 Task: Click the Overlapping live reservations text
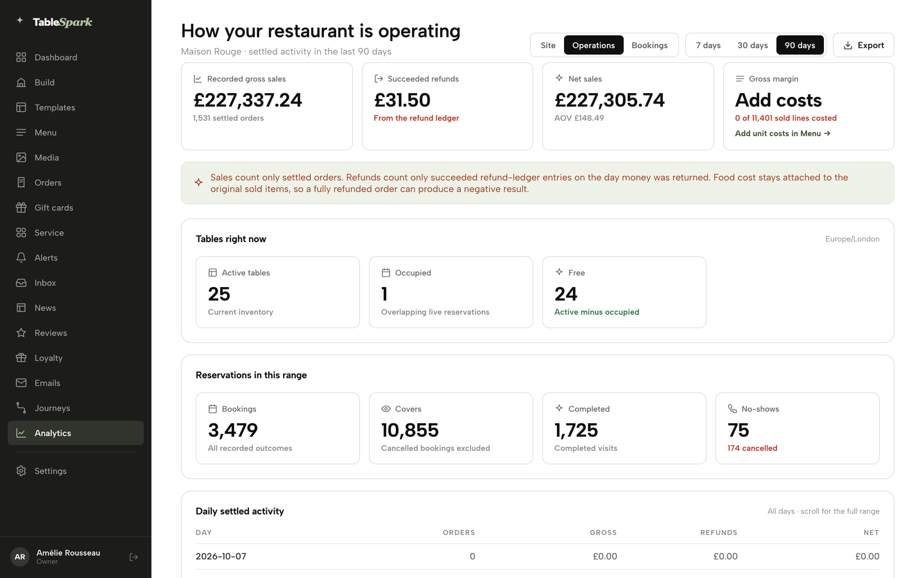435,312
